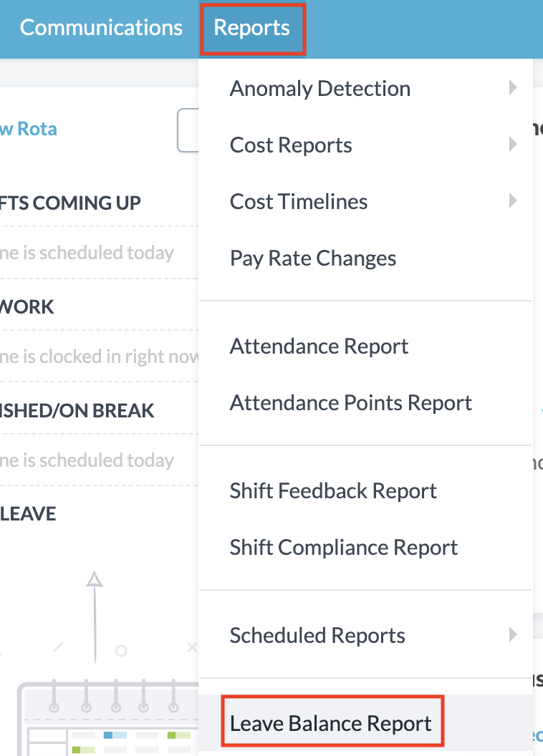543x756 pixels.
Task: Open the Reports menu
Action: 252,28
